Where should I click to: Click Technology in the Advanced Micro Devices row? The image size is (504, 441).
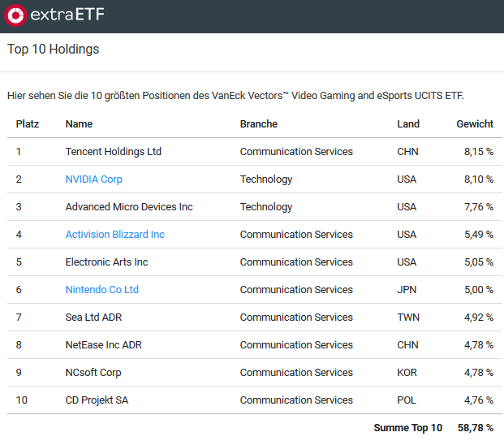coord(266,207)
